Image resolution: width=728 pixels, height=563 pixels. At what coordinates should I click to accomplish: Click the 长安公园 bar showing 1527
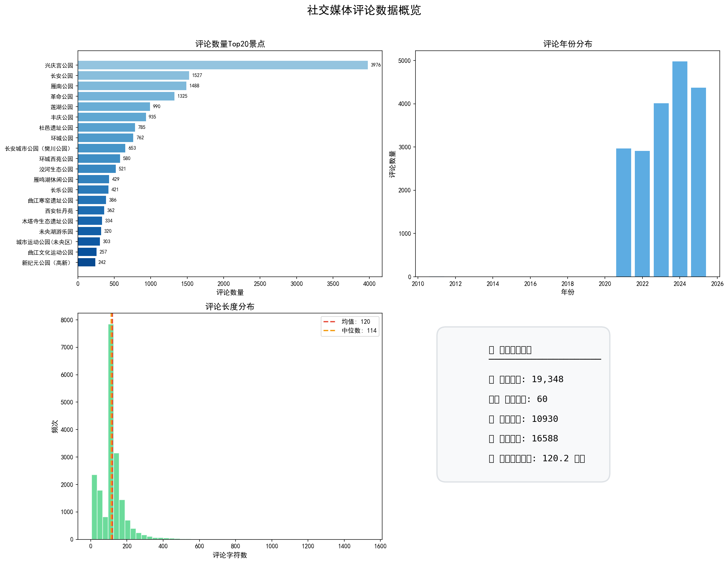[x=133, y=75]
